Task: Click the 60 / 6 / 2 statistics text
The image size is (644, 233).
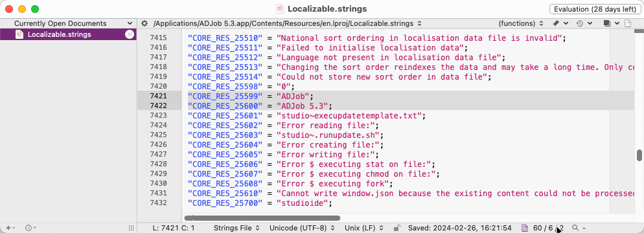Action: [x=548, y=228]
